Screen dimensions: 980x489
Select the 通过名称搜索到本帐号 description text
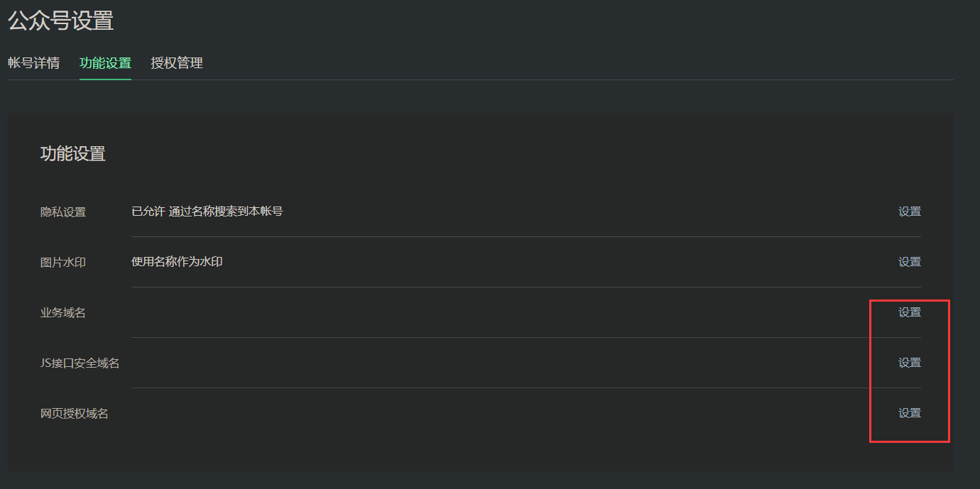[x=226, y=211]
